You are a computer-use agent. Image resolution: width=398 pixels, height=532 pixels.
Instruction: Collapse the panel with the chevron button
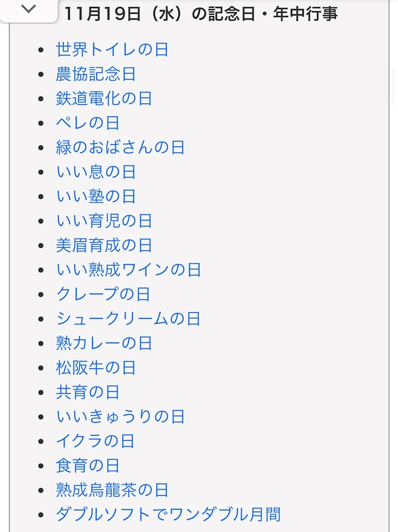click(28, 9)
